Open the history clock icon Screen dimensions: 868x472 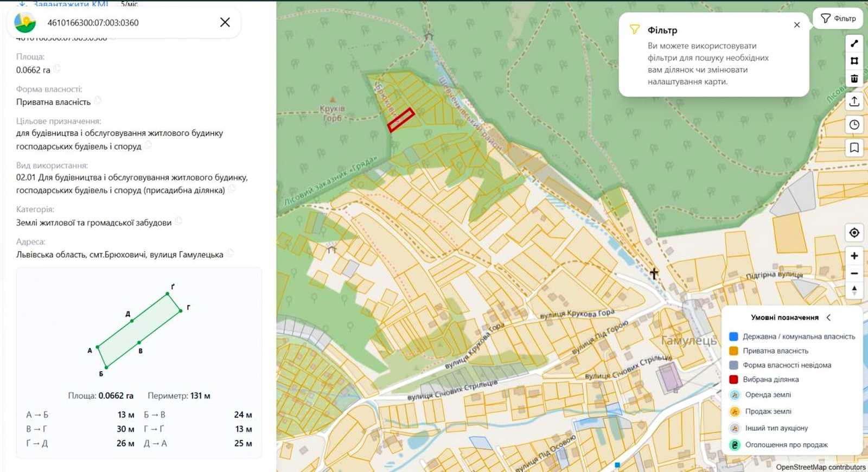coord(854,125)
